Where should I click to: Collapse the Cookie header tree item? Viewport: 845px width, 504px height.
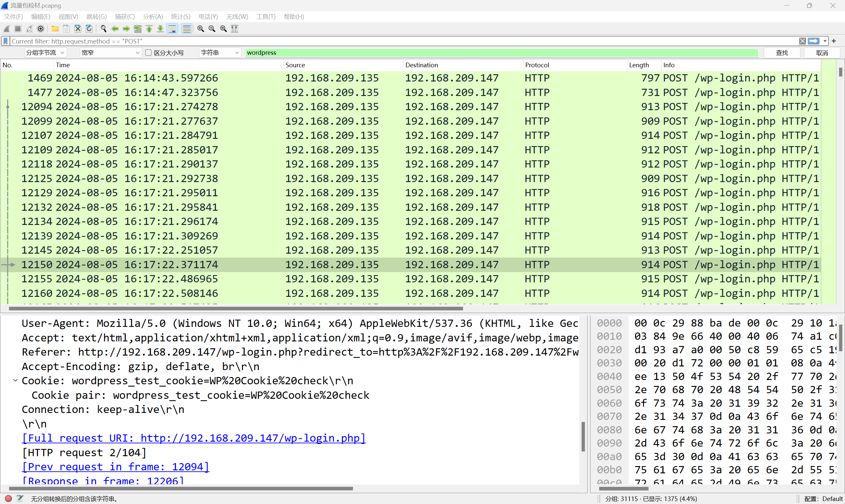point(15,380)
